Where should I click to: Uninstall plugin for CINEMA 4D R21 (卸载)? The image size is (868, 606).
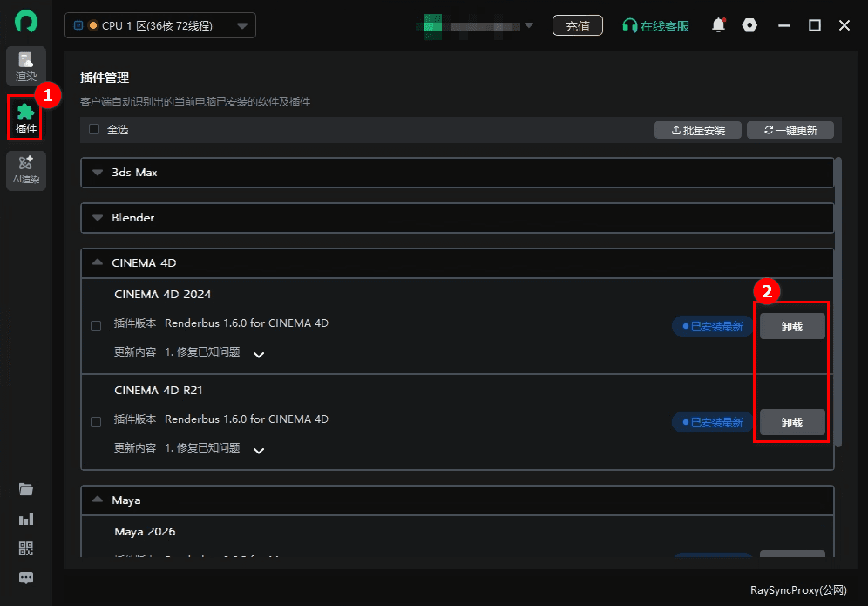coord(792,422)
